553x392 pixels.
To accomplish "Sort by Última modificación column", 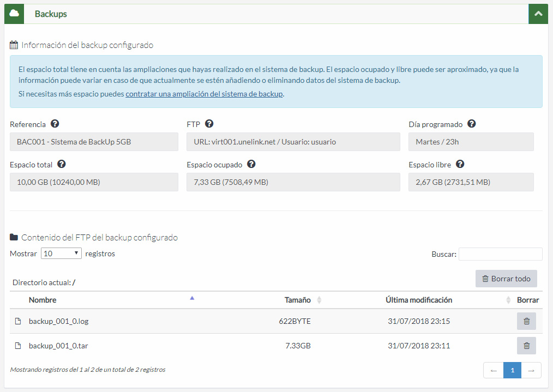I will tap(419, 300).
